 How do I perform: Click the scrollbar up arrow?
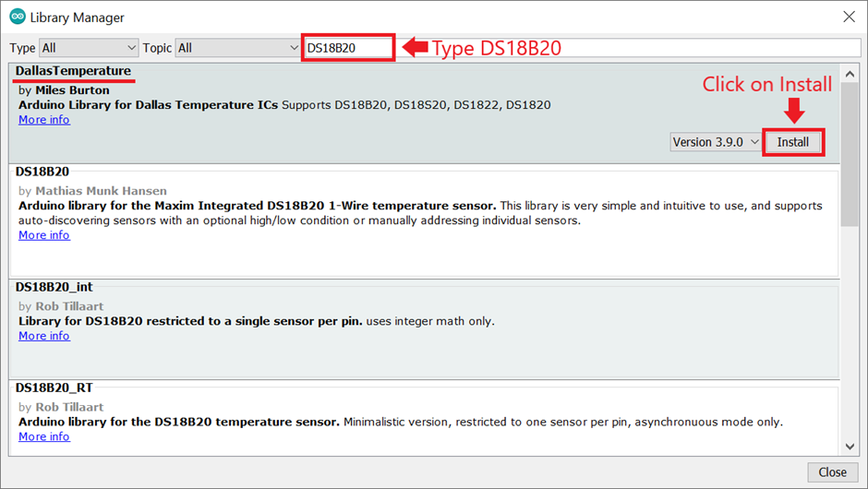(x=850, y=70)
